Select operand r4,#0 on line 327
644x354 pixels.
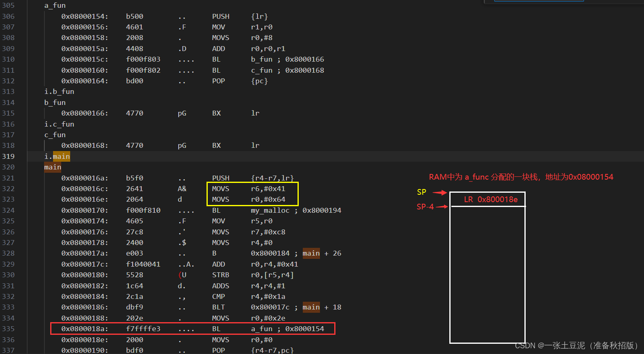[x=262, y=243]
